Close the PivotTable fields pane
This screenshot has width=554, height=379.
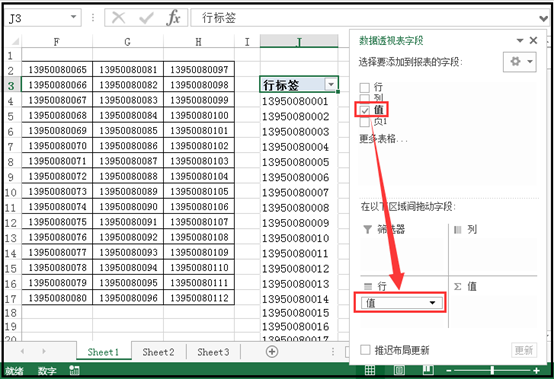(x=534, y=40)
